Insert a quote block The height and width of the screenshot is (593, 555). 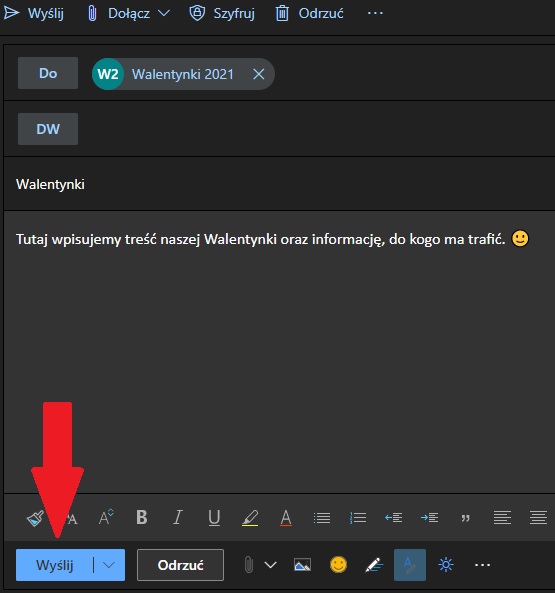click(x=465, y=518)
